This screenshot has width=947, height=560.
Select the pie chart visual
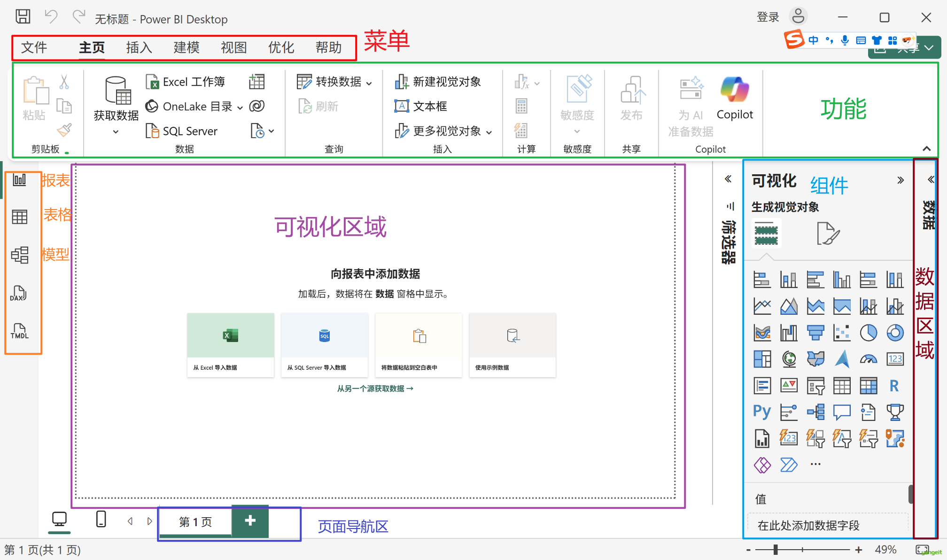(868, 333)
